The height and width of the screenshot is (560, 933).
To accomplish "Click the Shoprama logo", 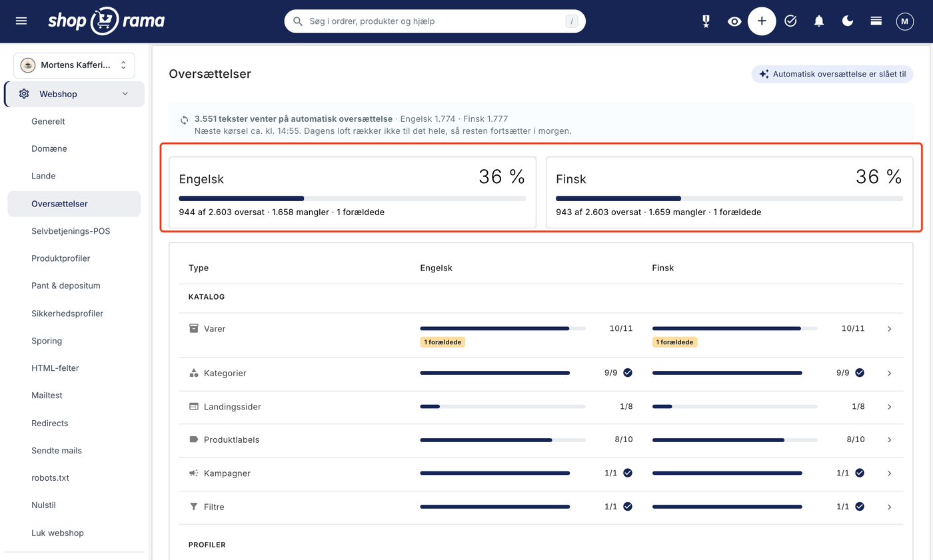I will [x=106, y=21].
